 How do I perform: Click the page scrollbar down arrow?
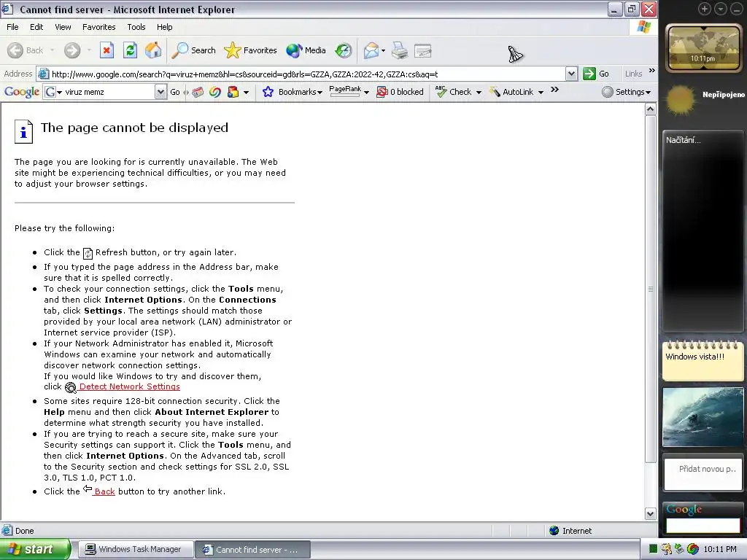(650, 513)
